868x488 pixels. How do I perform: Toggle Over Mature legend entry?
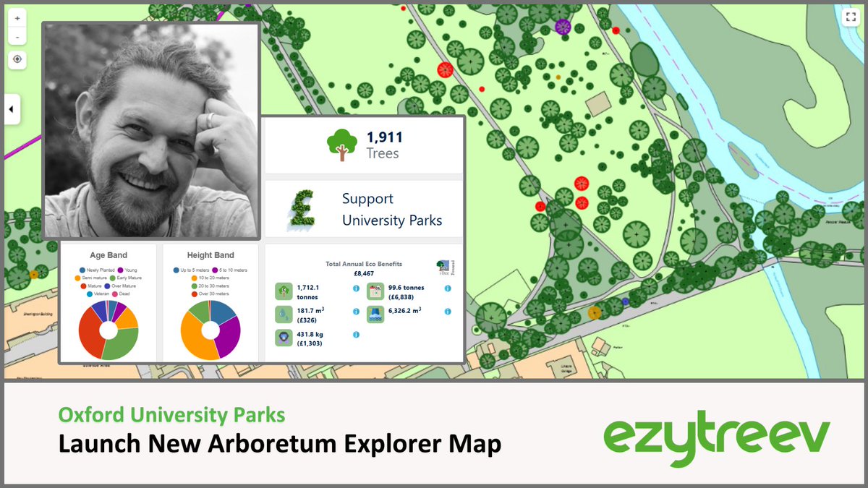[x=120, y=286]
